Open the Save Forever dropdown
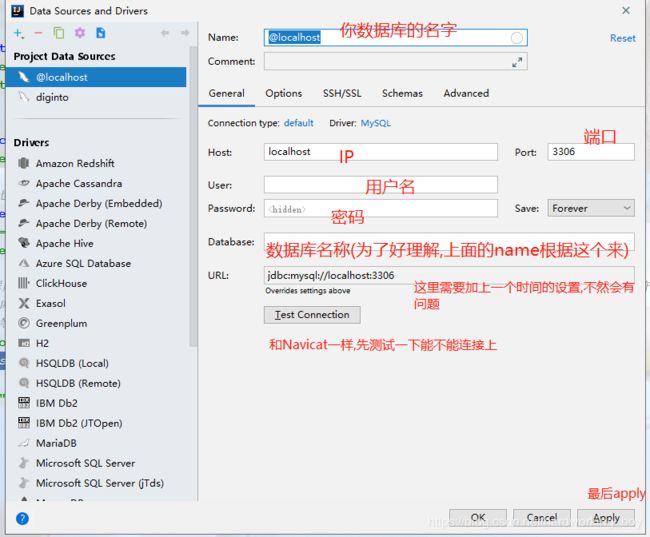Screen dimensions: 650x537 pos(591,208)
